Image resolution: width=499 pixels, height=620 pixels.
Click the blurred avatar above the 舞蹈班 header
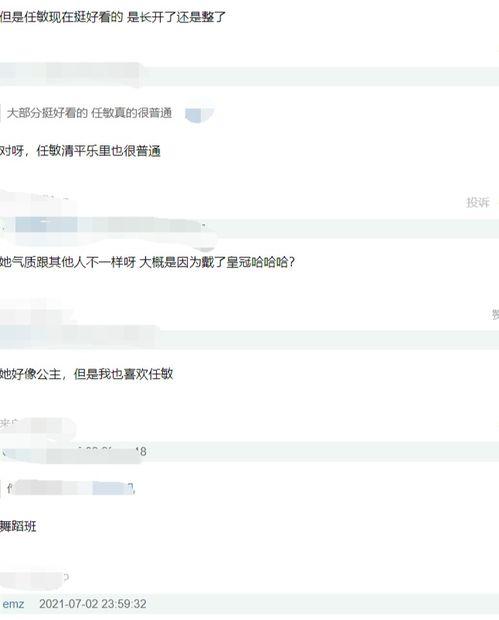pyautogui.click(x=36, y=427)
